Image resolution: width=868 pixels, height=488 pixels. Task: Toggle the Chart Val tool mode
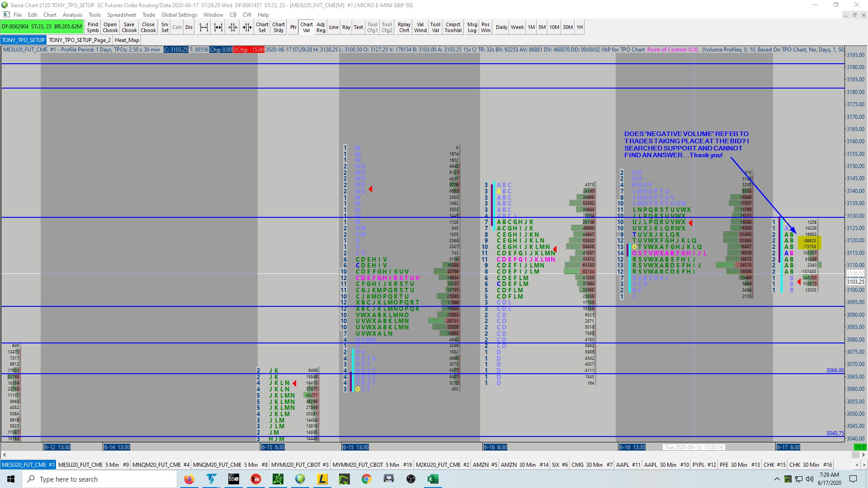click(306, 27)
